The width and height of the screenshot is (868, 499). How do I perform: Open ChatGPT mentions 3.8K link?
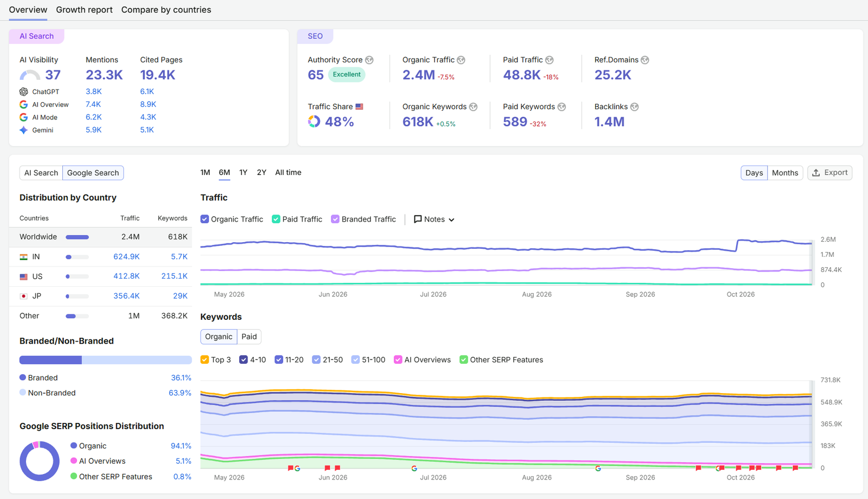93,92
